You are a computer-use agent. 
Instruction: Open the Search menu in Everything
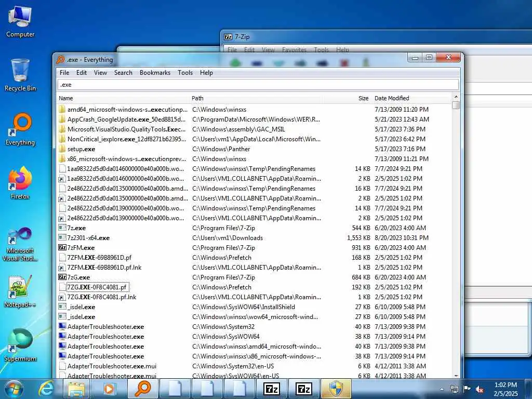pyautogui.click(x=123, y=73)
